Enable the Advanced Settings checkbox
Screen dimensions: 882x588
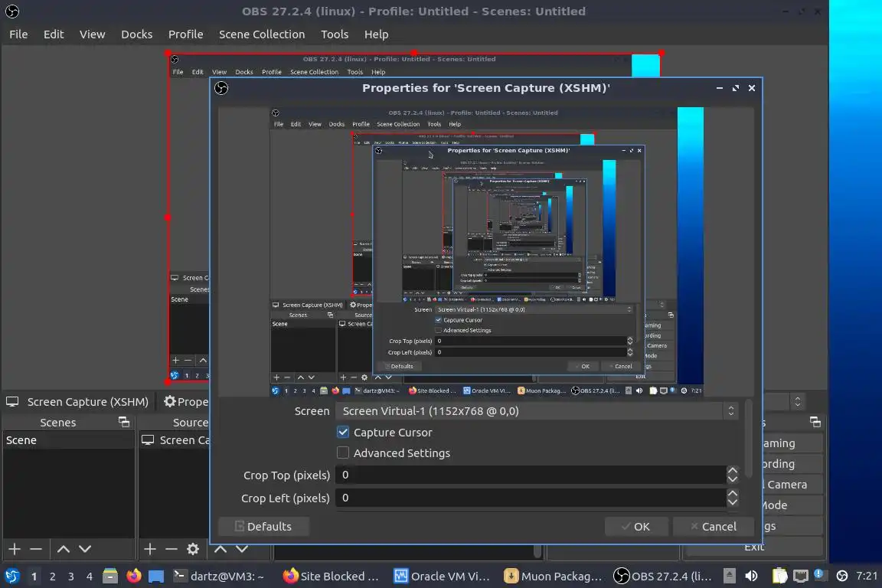342,453
